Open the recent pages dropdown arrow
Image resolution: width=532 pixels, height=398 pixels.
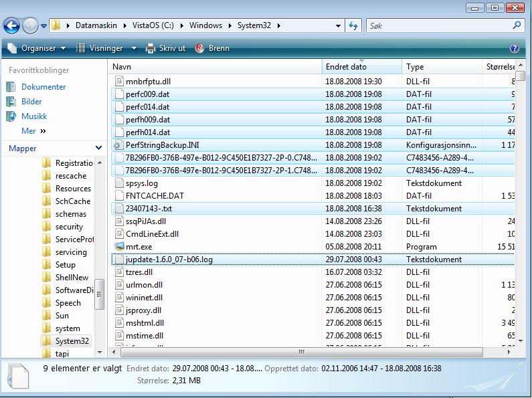click(x=43, y=26)
